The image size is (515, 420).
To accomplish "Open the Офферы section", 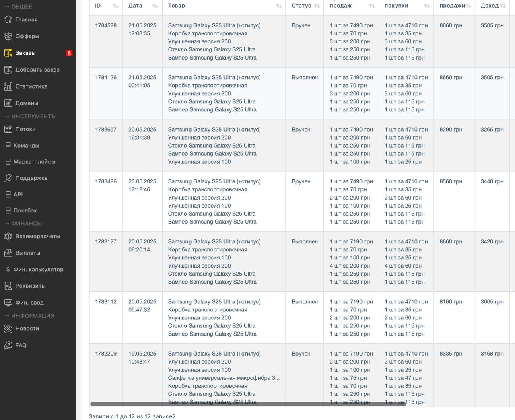I will (x=27, y=36).
